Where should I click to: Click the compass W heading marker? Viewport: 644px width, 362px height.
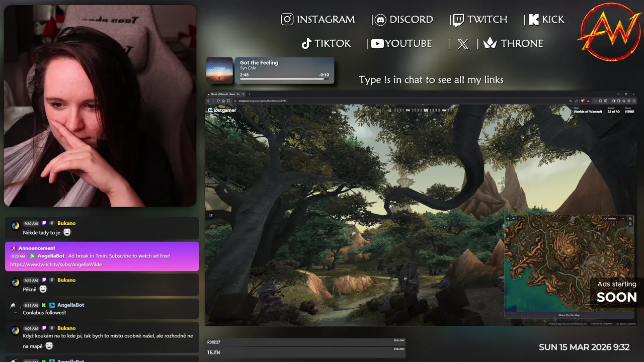coord(426,110)
